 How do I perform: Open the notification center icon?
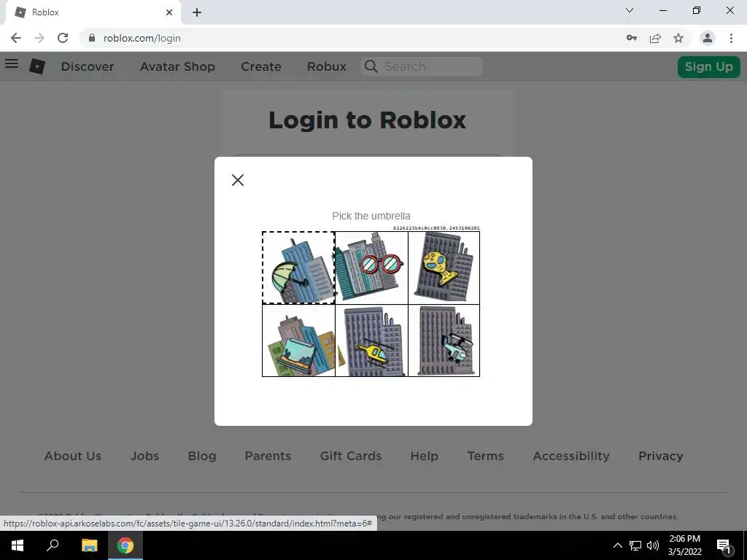(x=724, y=545)
